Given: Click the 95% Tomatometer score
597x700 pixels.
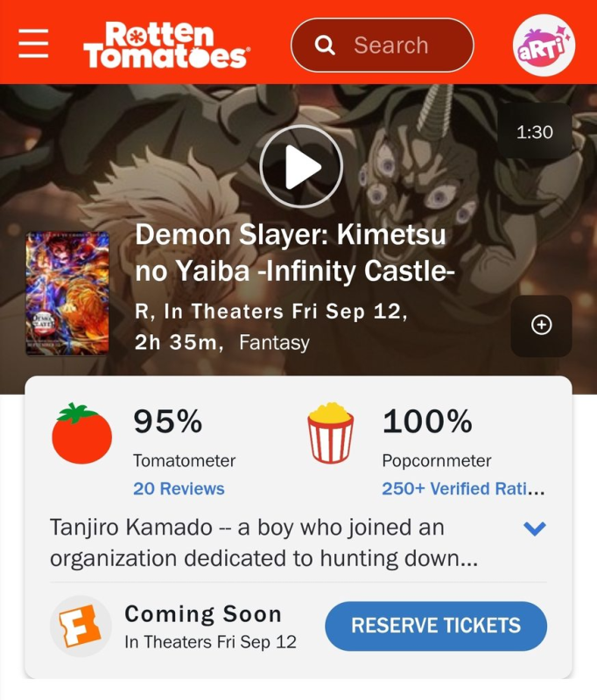Looking at the screenshot, I should click(x=168, y=421).
